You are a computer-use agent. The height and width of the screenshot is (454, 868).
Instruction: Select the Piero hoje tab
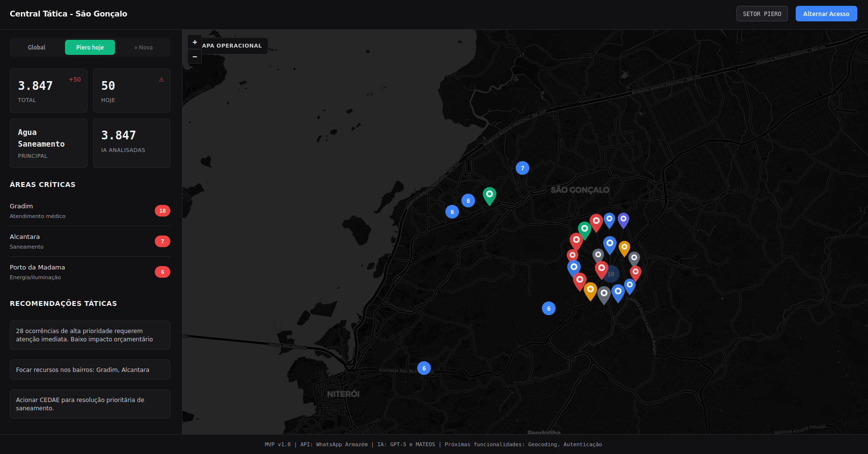click(x=90, y=48)
